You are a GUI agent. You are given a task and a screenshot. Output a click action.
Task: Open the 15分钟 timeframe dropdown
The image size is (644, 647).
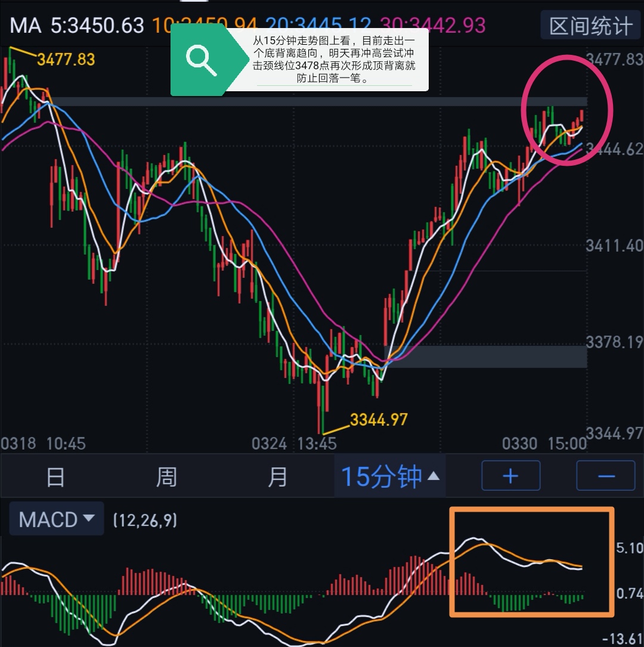tap(390, 476)
